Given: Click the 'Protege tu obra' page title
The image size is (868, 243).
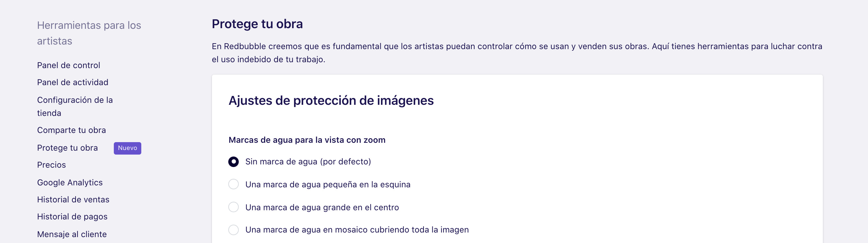Looking at the screenshot, I should point(257,24).
